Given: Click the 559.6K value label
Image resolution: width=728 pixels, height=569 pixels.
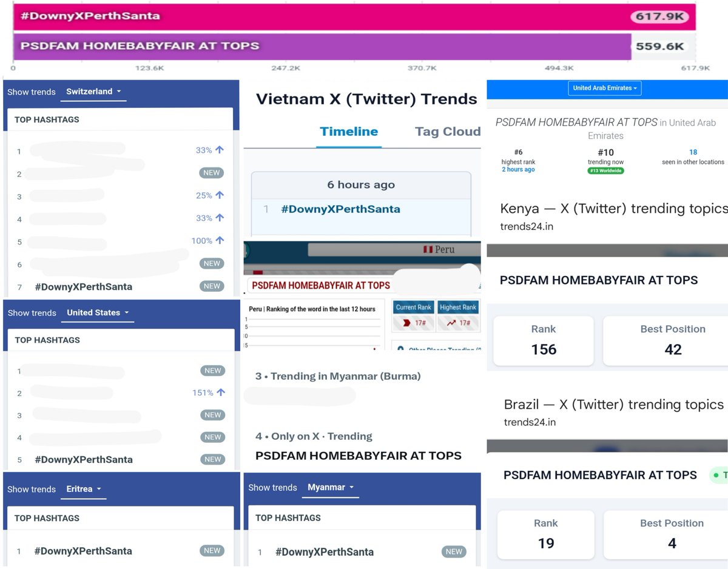Looking at the screenshot, I should (x=660, y=46).
